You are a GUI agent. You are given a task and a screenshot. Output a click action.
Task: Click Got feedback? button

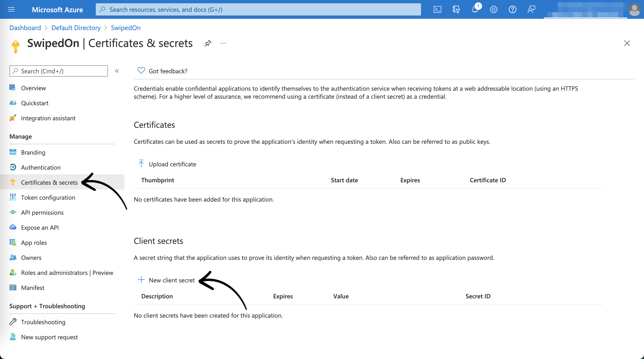tap(162, 71)
